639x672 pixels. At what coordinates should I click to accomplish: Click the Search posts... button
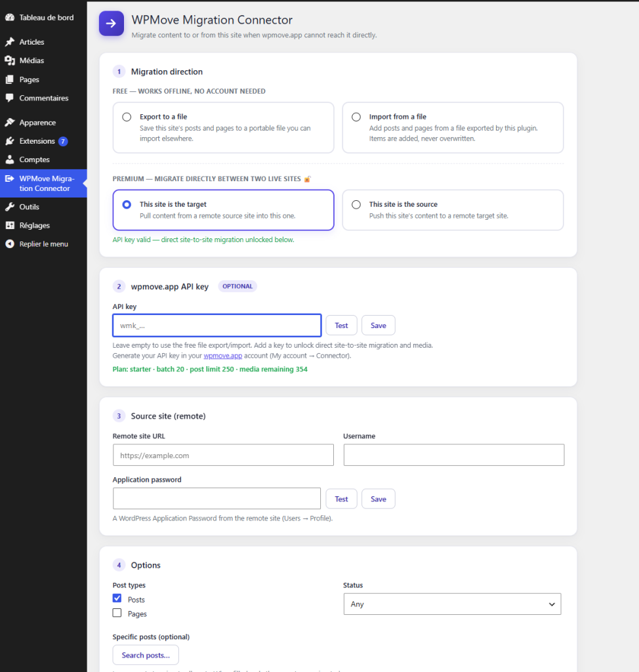(x=146, y=656)
